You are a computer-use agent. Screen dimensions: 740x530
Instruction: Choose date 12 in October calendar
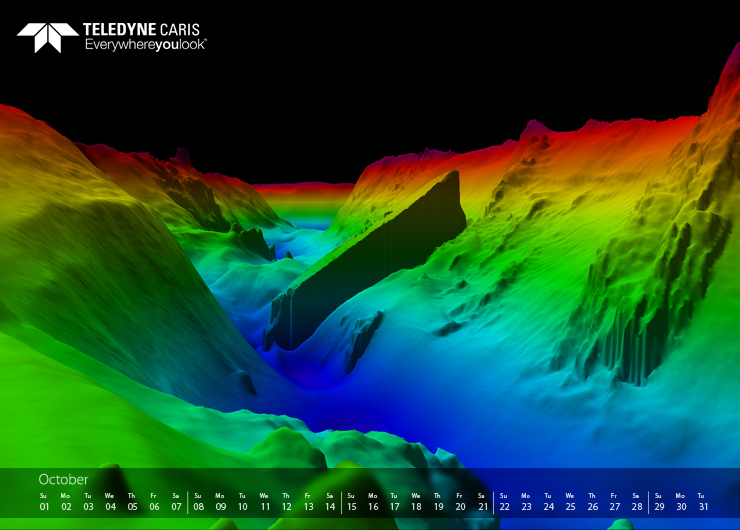[286, 506]
